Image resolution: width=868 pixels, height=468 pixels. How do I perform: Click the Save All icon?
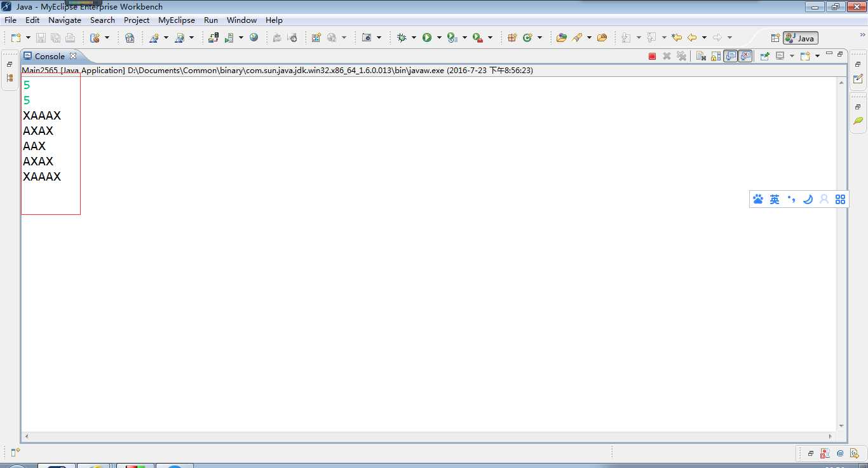pos(55,38)
